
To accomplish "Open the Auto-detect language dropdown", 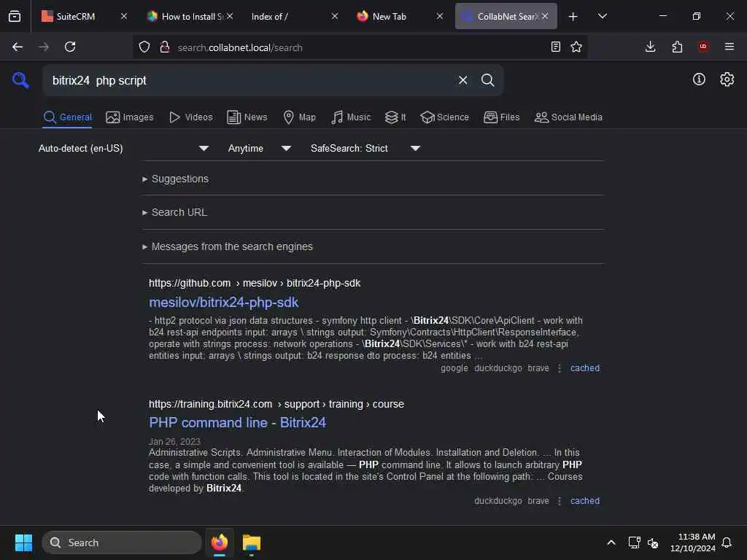I will click(x=124, y=148).
